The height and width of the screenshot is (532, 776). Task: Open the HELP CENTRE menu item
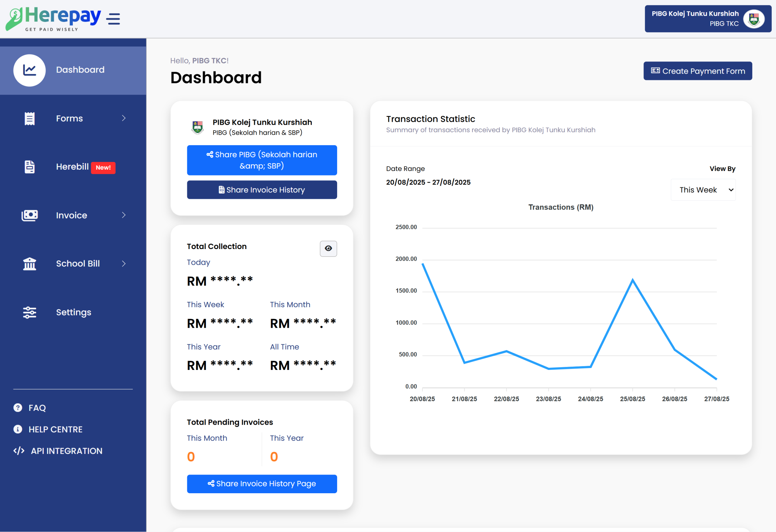click(x=55, y=429)
